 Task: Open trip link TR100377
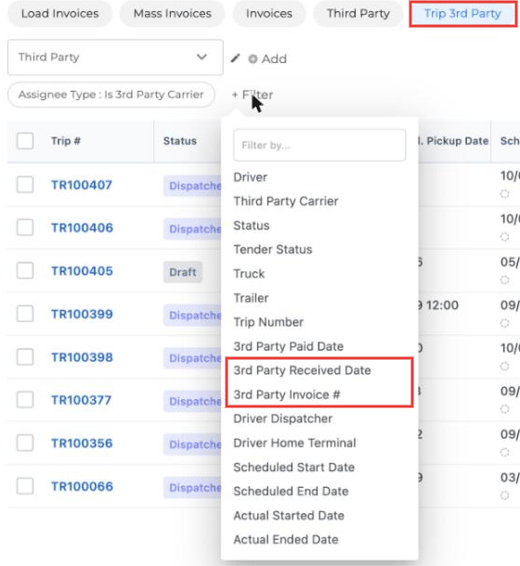tap(81, 400)
